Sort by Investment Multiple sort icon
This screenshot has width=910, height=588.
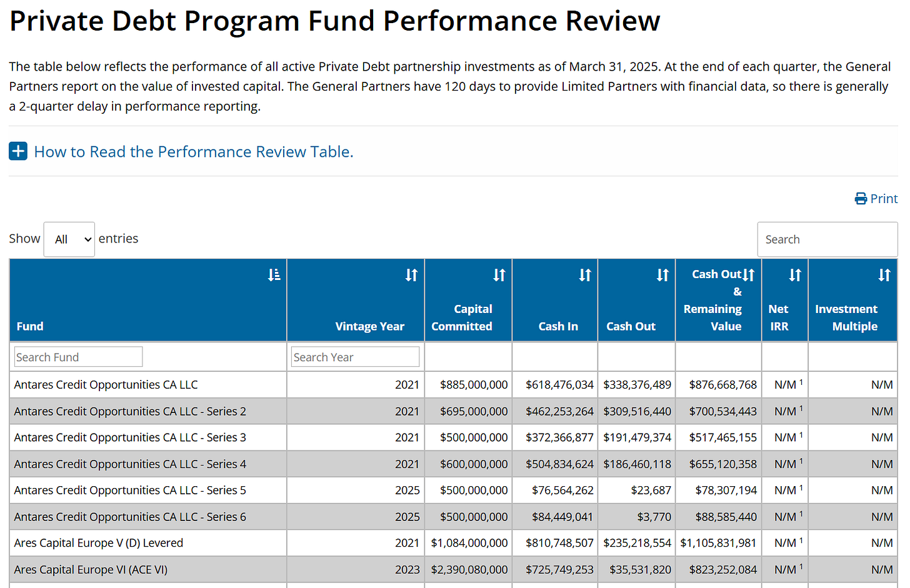[884, 275]
